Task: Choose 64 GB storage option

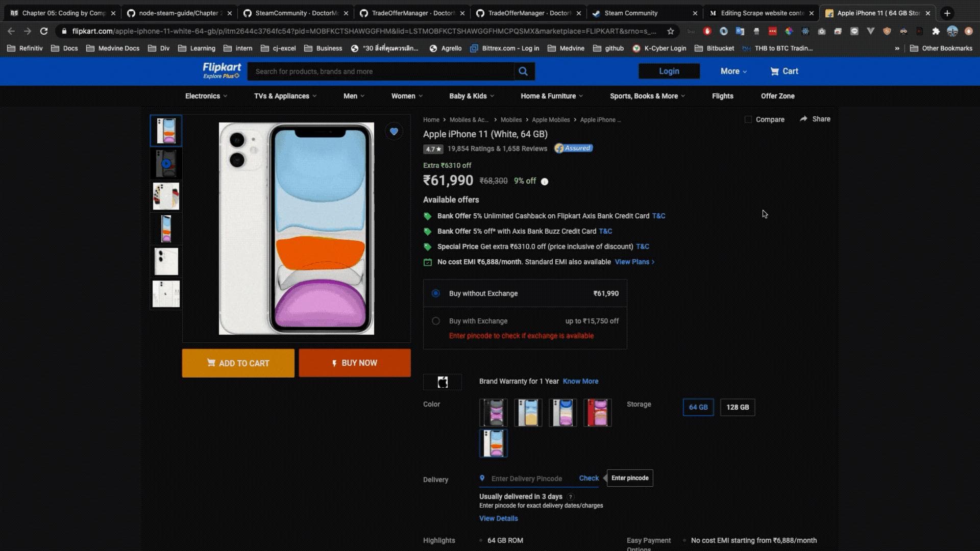Action: pos(698,407)
